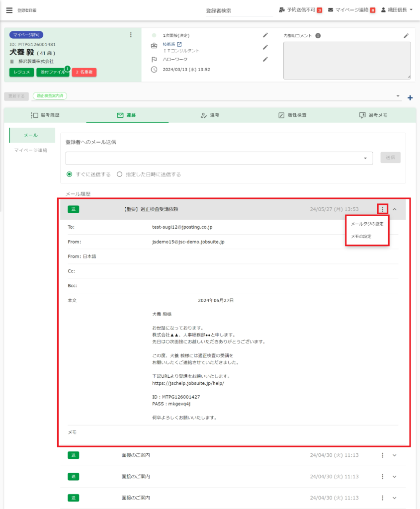Collapse the 適正検査受講依頼 mail entry
This screenshot has width=420, height=509.
pos(395,209)
